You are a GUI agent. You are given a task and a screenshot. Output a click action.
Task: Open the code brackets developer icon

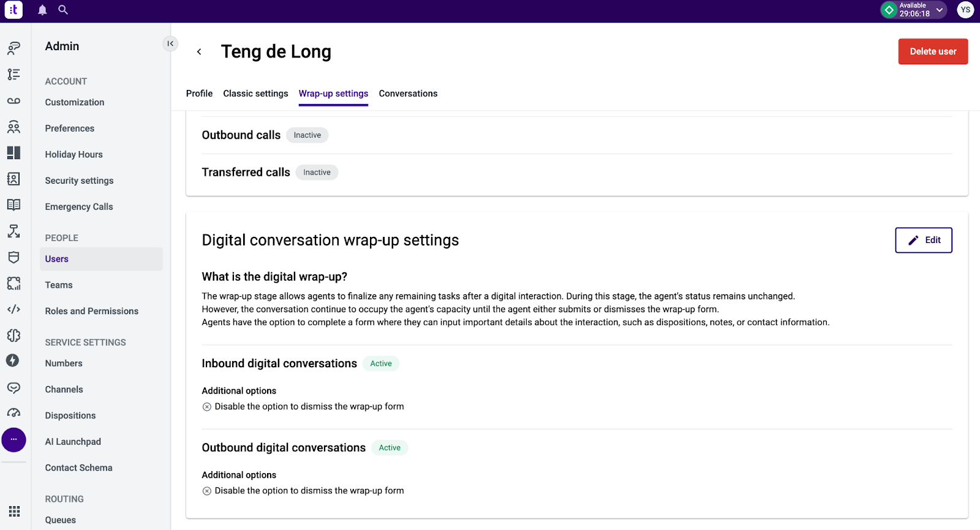coord(13,309)
